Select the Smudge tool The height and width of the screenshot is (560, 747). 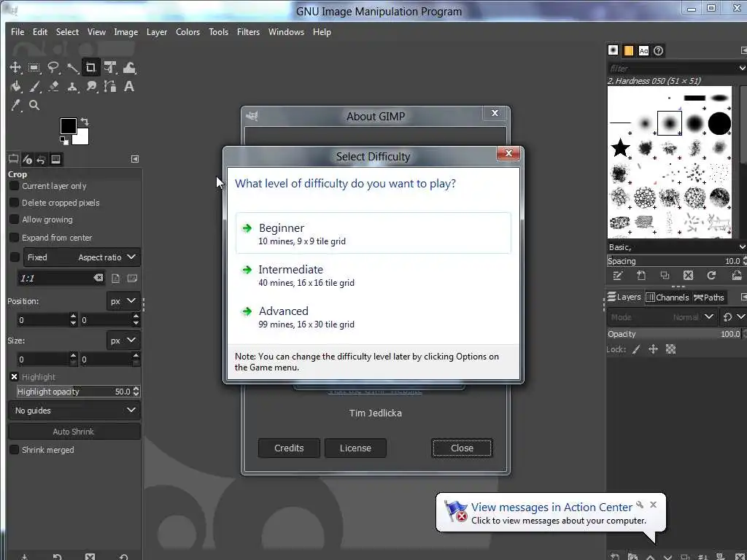(x=91, y=87)
